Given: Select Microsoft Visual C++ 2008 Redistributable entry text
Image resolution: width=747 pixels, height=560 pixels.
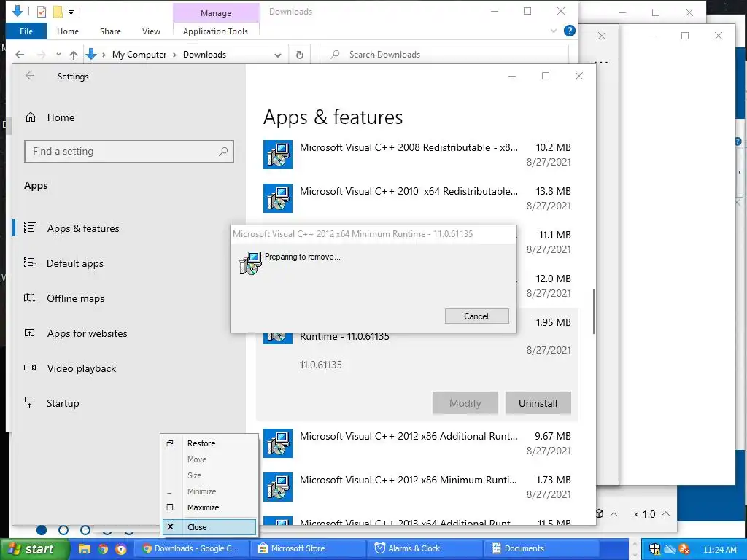Looking at the screenshot, I should 409,147.
